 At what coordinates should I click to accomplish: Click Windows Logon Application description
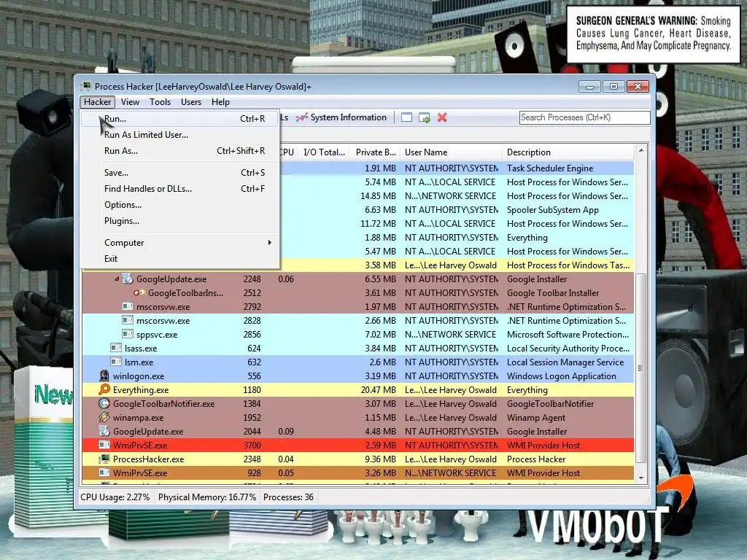[x=561, y=376]
